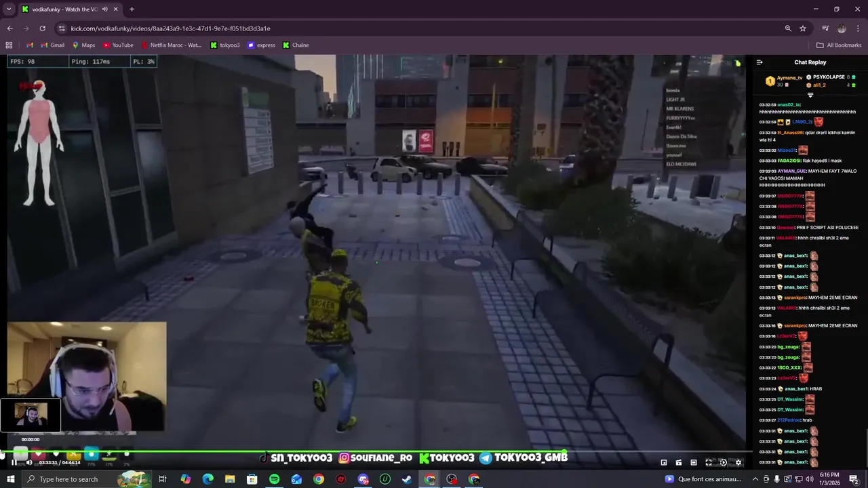Click username FADA2I05I in chat
This screenshot has width=868, height=488.
click(789, 161)
